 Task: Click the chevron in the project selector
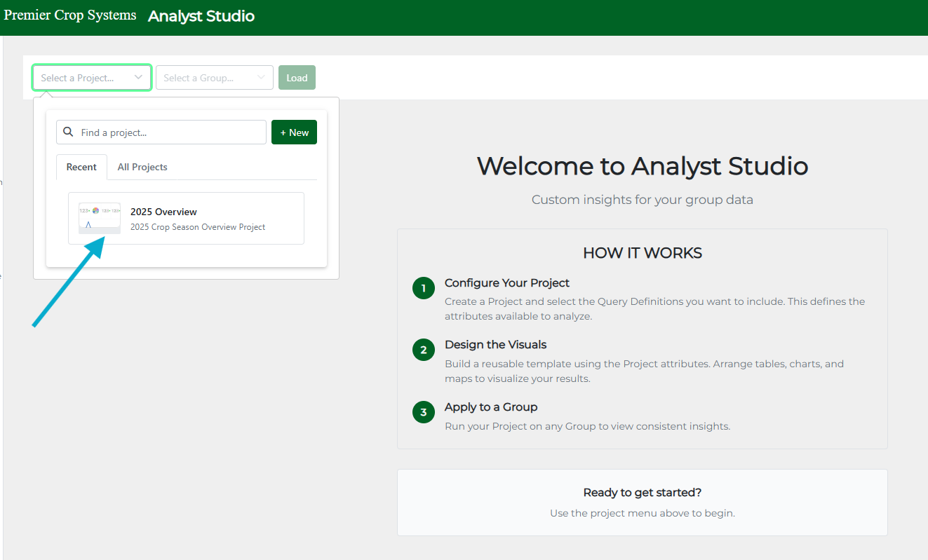coord(138,78)
